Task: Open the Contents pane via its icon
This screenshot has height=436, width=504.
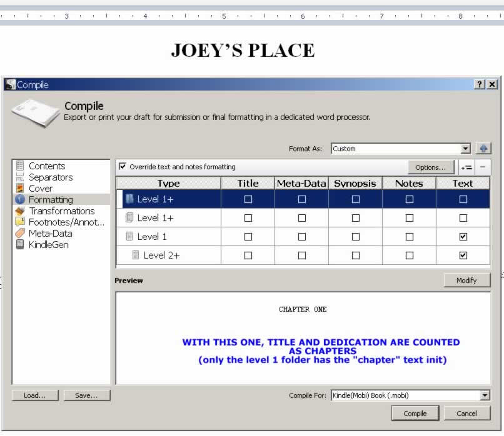Action: coord(20,166)
